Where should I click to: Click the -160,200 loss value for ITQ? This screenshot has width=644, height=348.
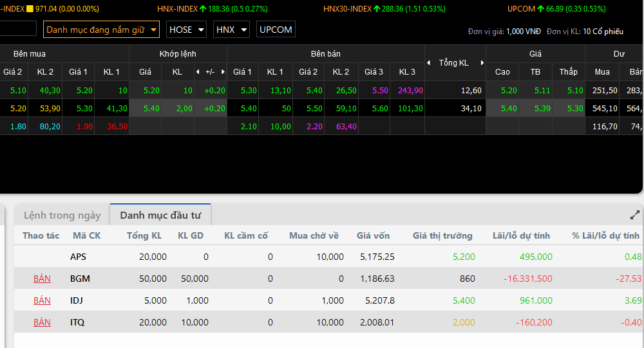(534, 322)
